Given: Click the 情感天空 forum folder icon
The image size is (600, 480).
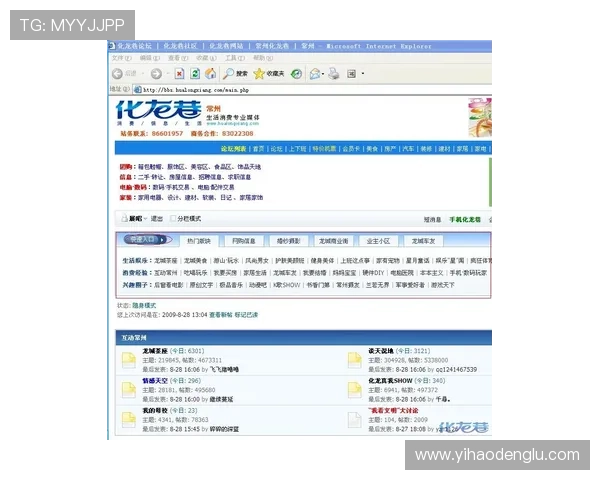Looking at the screenshot, I should click(x=129, y=390).
